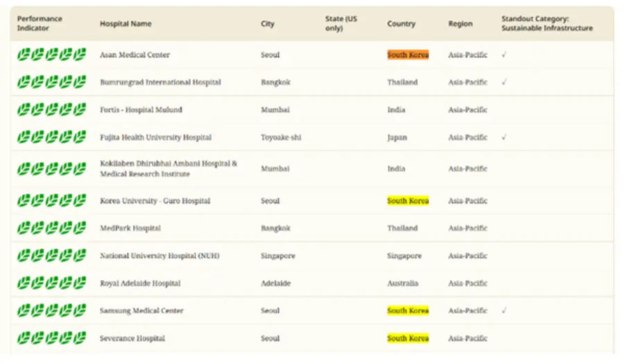Click the leaf rating for Fortis - Hospital Mulund
This screenshot has height=364, width=624.
(51, 110)
